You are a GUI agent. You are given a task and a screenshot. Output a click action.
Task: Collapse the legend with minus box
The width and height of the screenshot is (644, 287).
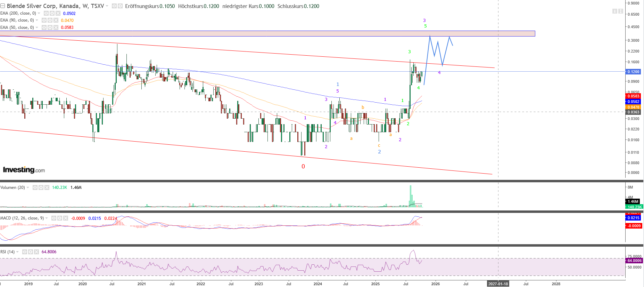pos(2,6)
